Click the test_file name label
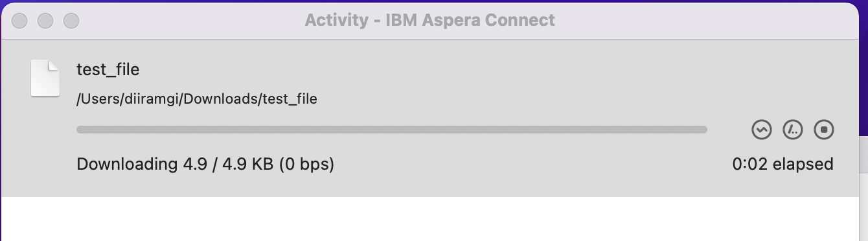The image size is (868, 241). point(108,69)
